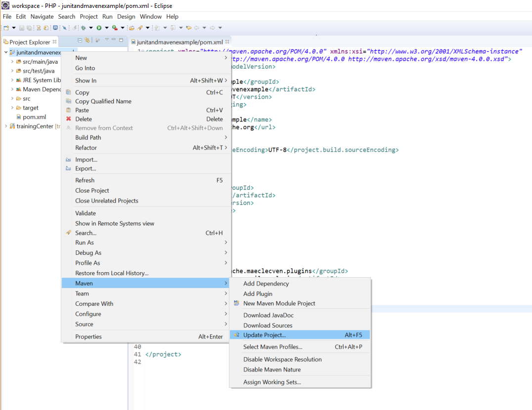Open the Project menu
The height and width of the screenshot is (410, 532).
89,17
